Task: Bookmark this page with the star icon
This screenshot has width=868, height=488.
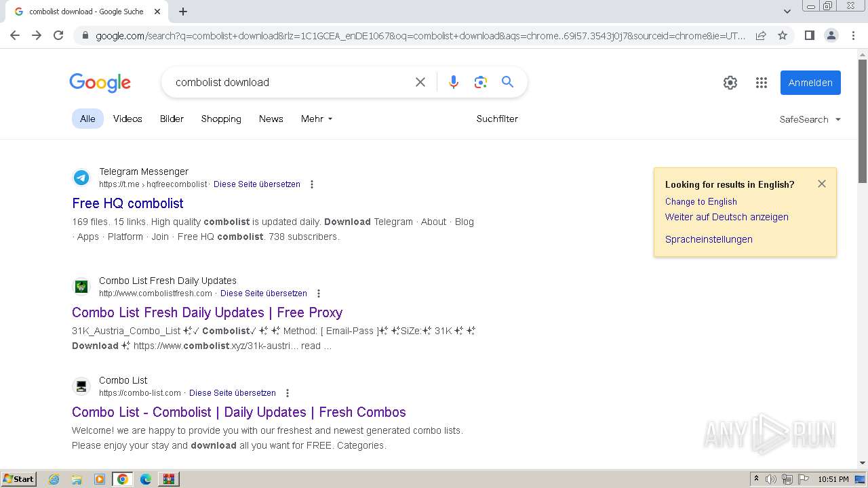Action: 783,35
